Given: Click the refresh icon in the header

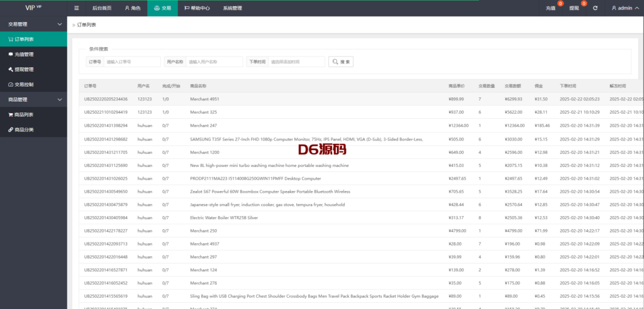Looking at the screenshot, I should 595,8.
